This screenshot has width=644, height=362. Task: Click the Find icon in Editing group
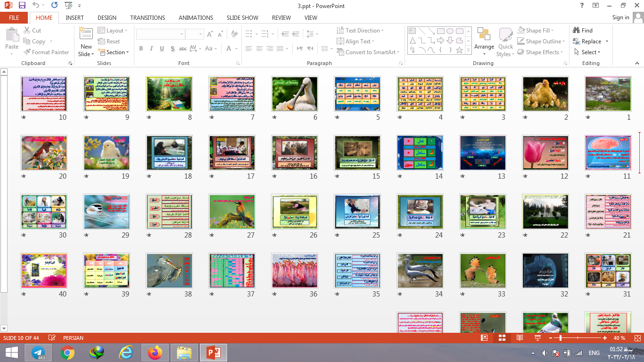(582, 30)
